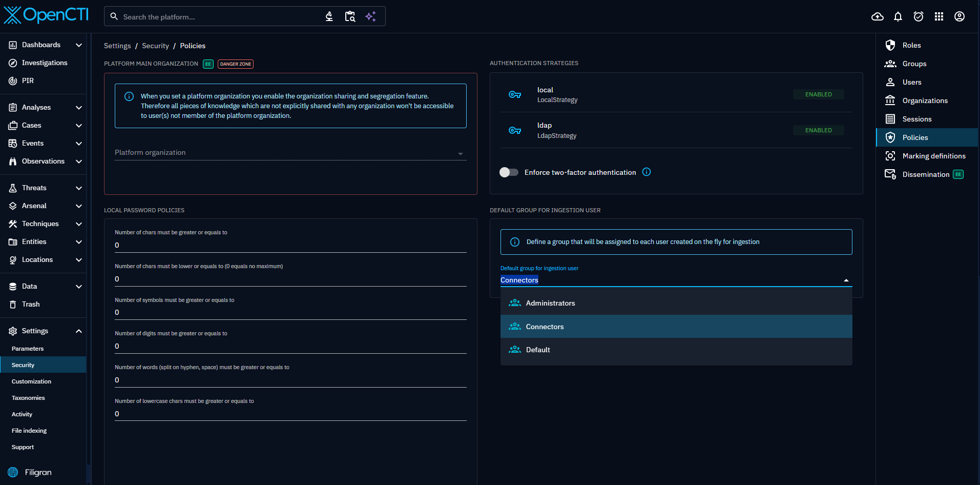Open Customization settings submenu
Viewport: 980px width, 485px height.
(43, 381)
